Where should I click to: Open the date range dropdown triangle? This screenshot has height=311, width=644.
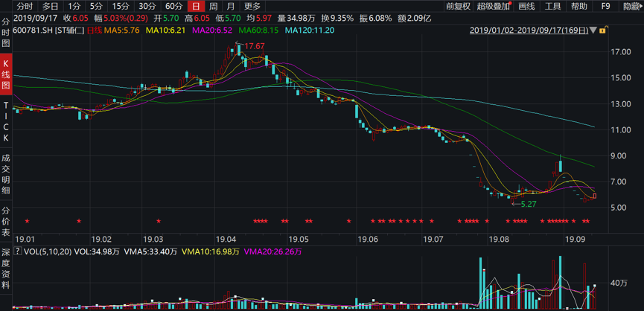tap(593, 31)
